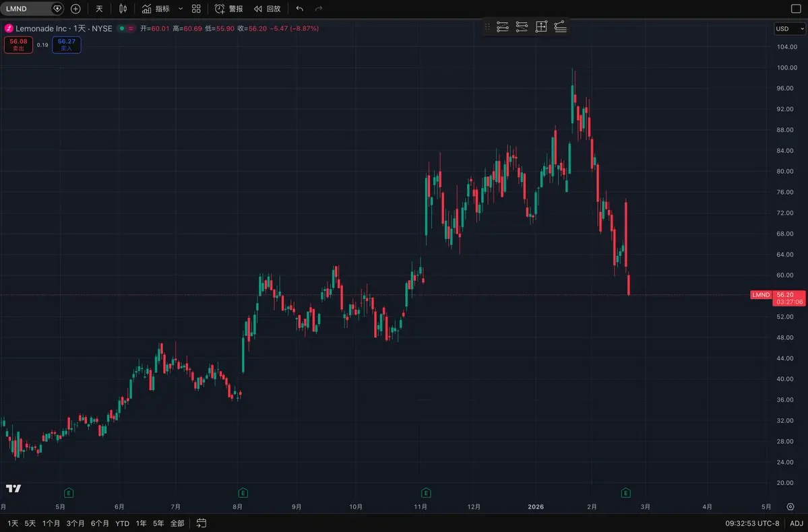
Task: Add a symbol with the plus circle icon
Action: click(x=75, y=9)
